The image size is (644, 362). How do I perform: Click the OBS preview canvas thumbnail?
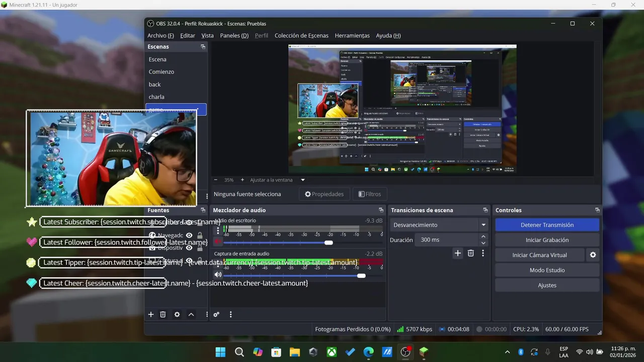pyautogui.click(x=403, y=109)
